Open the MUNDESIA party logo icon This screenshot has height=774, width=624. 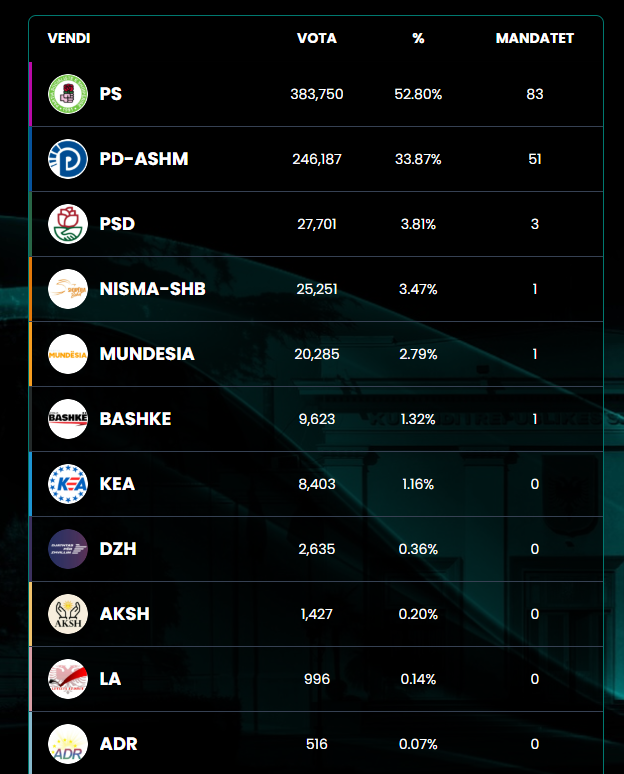(68, 354)
